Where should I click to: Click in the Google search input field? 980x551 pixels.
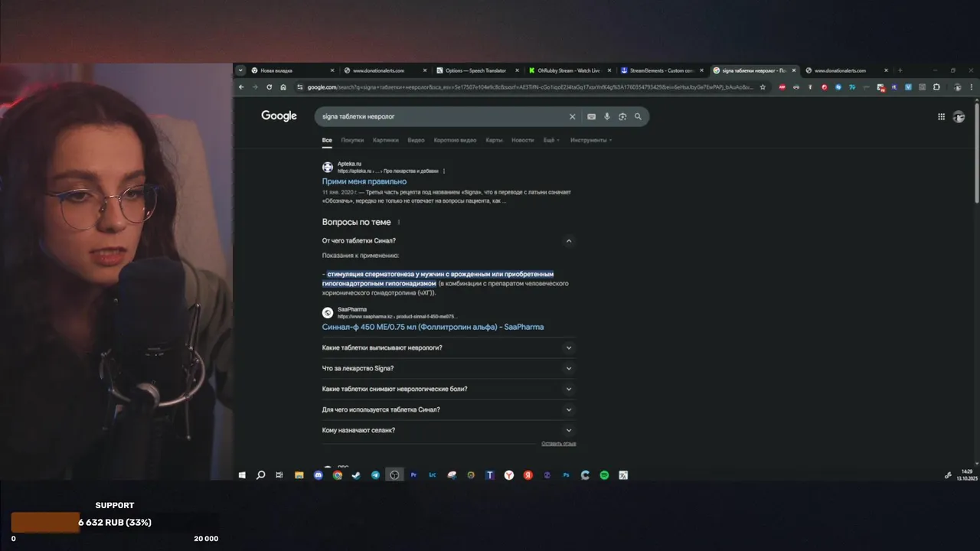point(441,117)
